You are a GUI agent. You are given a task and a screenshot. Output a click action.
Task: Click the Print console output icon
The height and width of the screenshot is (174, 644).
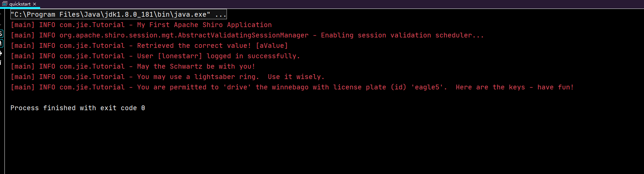coord(1,53)
